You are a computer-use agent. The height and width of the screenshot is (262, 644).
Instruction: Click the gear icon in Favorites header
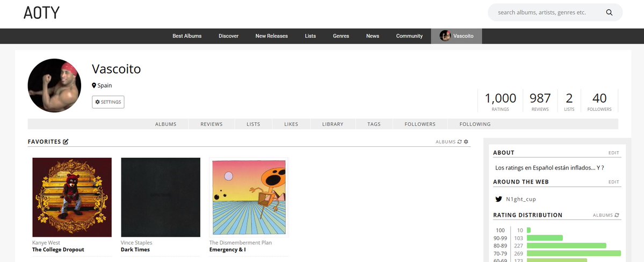[466, 142]
